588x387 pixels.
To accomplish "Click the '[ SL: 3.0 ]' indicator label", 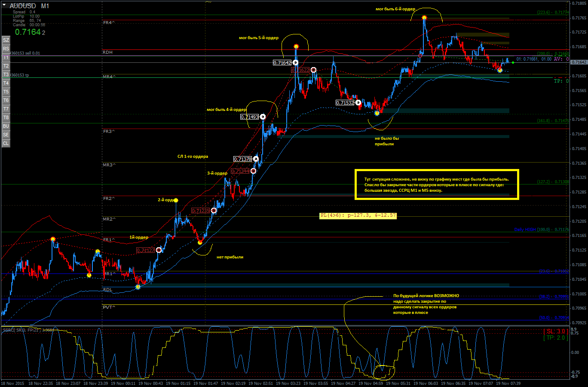I will pyautogui.click(x=556, y=332).
